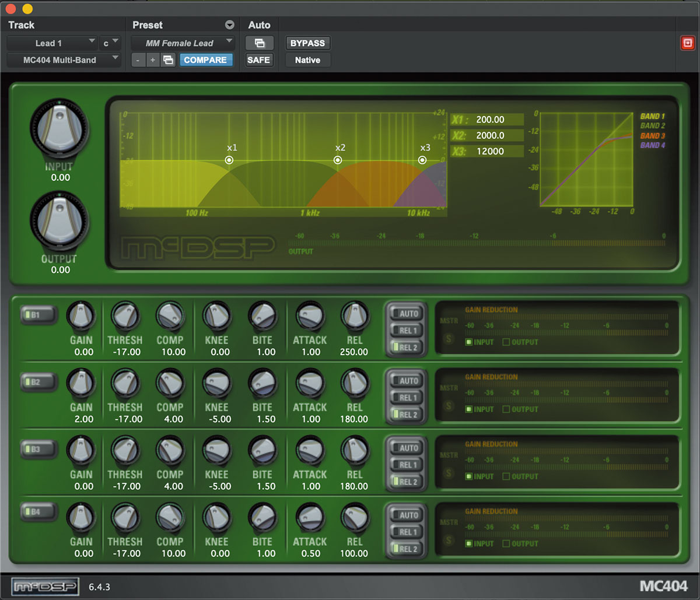Open the insert position c dropdown
The image size is (700, 600).
click(x=110, y=43)
